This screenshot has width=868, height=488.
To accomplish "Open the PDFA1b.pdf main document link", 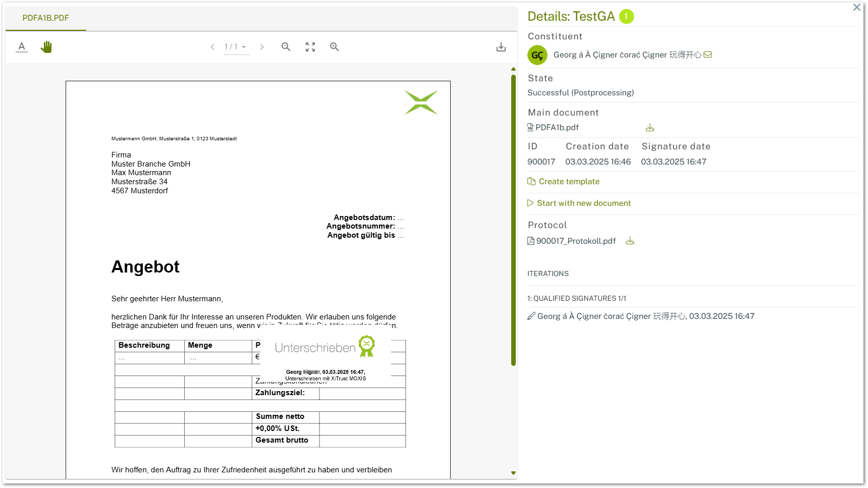I will (x=557, y=128).
